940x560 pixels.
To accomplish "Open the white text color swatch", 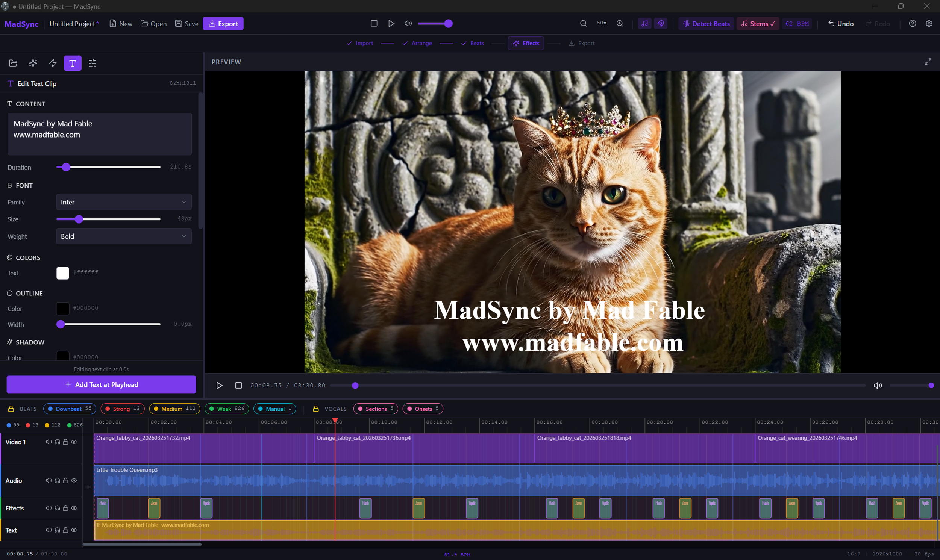I will tap(63, 273).
